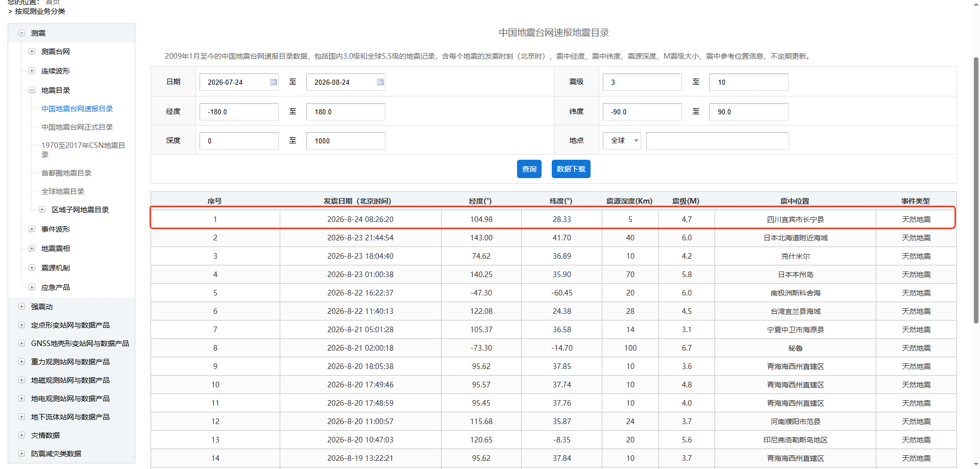Expand the 区域子网地震目录 node
The width and height of the screenshot is (980, 469).
(x=42, y=210)
